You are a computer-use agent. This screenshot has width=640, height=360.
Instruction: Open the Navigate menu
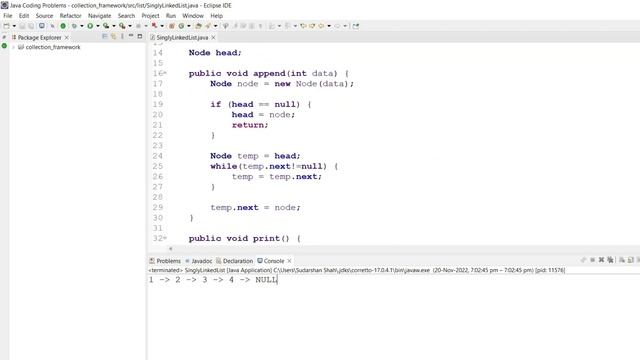tap(100, 16)
